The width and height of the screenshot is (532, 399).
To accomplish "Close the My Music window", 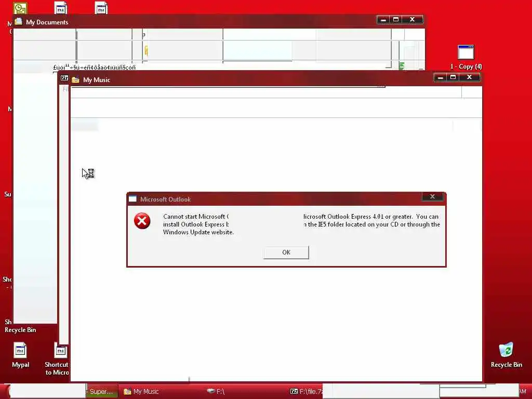I will click(469, 77).
